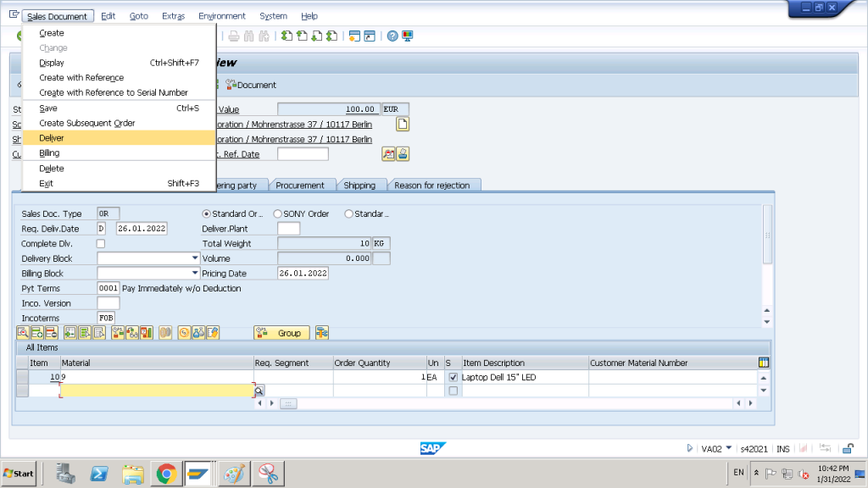Open the customize local layout monitor icon

[x=408, y=36]
